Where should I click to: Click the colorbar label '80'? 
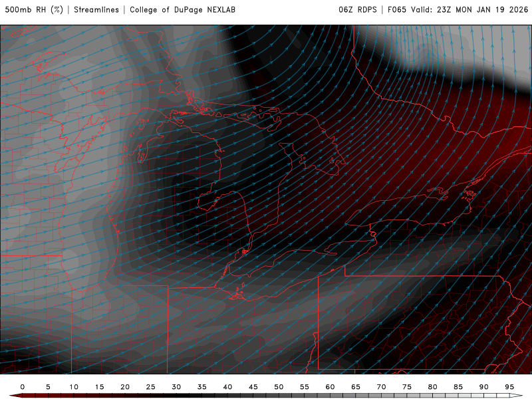click(433, 387)
